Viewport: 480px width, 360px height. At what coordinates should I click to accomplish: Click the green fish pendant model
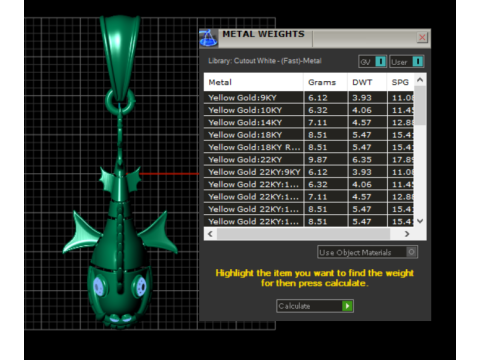click(x=120, y=245)
